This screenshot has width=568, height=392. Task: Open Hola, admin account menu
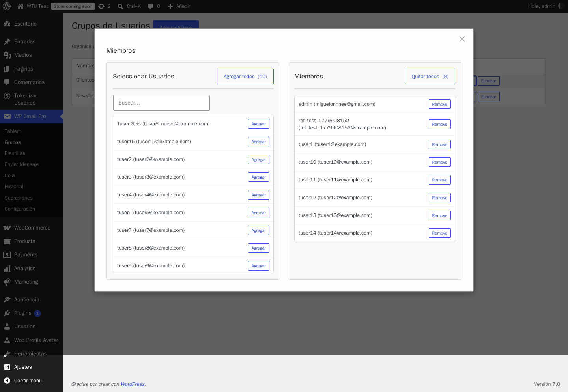[x=546, y=6]
